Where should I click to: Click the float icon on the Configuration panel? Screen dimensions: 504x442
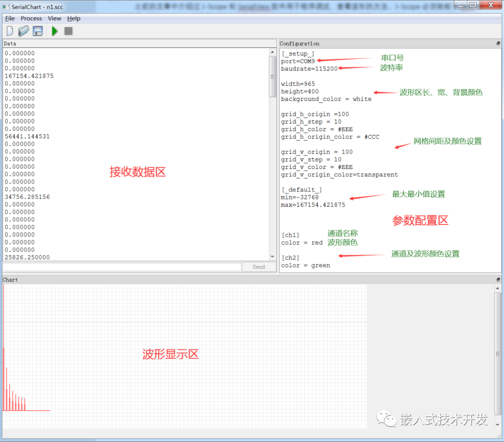click(x=497, y=43)
